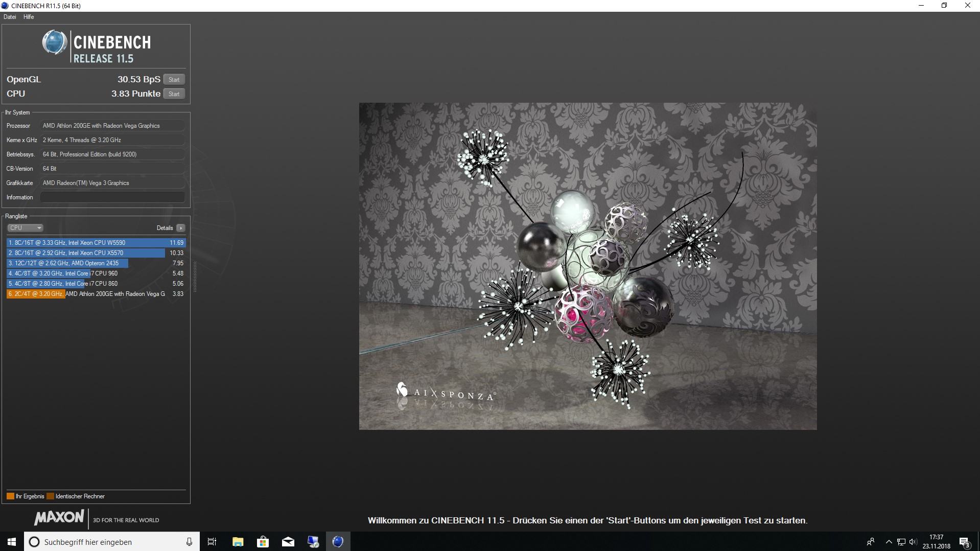The width and height of the screenshot is (980, 551).
Task: Open the monitor app icon next to Mail in taskbar
Action: (313, 542)
